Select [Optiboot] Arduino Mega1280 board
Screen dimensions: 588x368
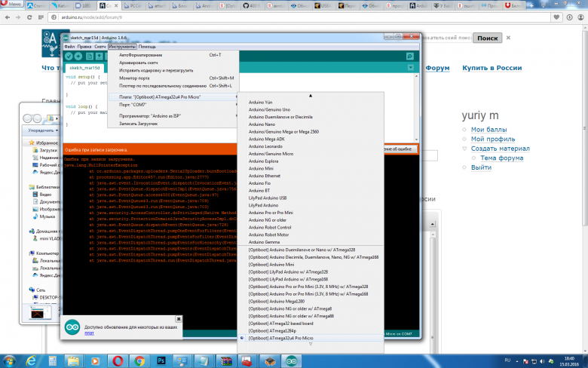click(311, 301)
